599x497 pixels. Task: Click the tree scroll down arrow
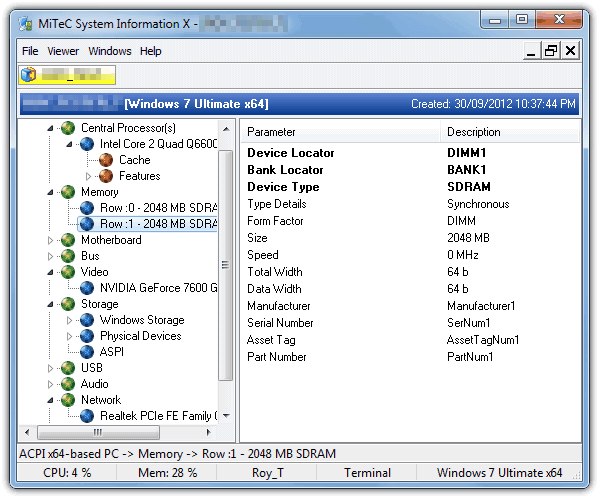pos(226,416)
